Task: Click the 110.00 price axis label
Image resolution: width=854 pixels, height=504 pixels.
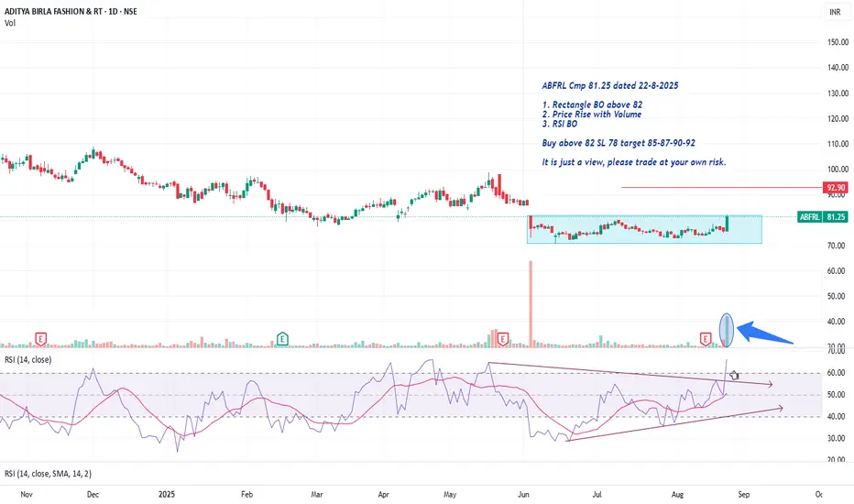Action: click(x=838, y=144)
